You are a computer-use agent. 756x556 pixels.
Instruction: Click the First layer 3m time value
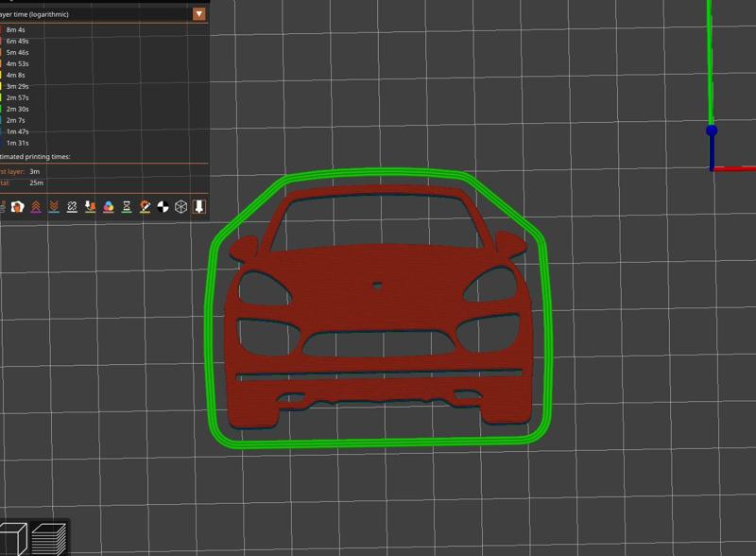pyautogui.click(x=35, y=171)
